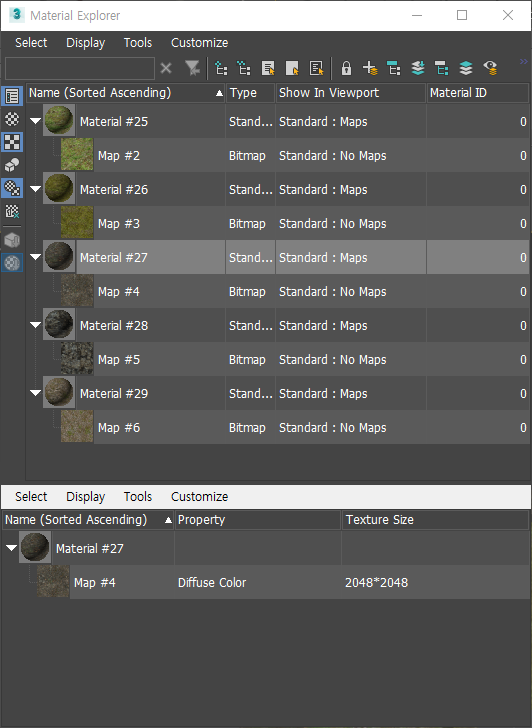Click the greyed cube Sort by Object icon
The image size is (532, 728).
click(x=12, y=240)
